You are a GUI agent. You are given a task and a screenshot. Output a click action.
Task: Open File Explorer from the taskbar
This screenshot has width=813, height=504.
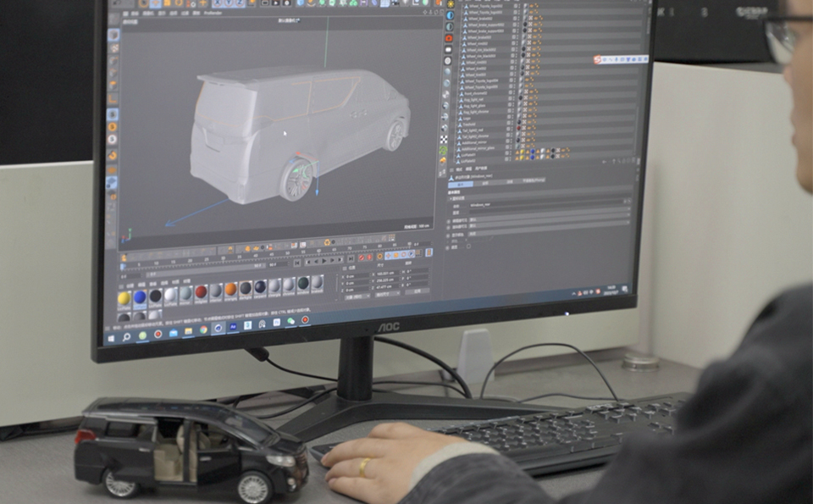point(188,331)
